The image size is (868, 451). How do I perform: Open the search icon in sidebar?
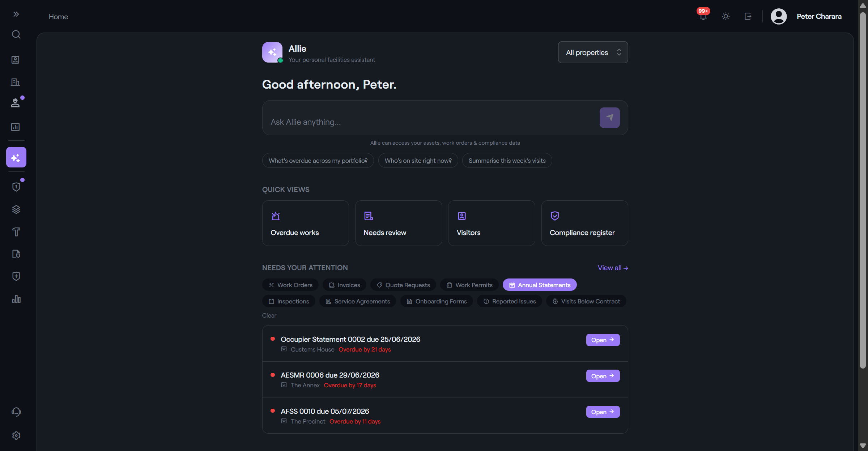click(16, 34)
